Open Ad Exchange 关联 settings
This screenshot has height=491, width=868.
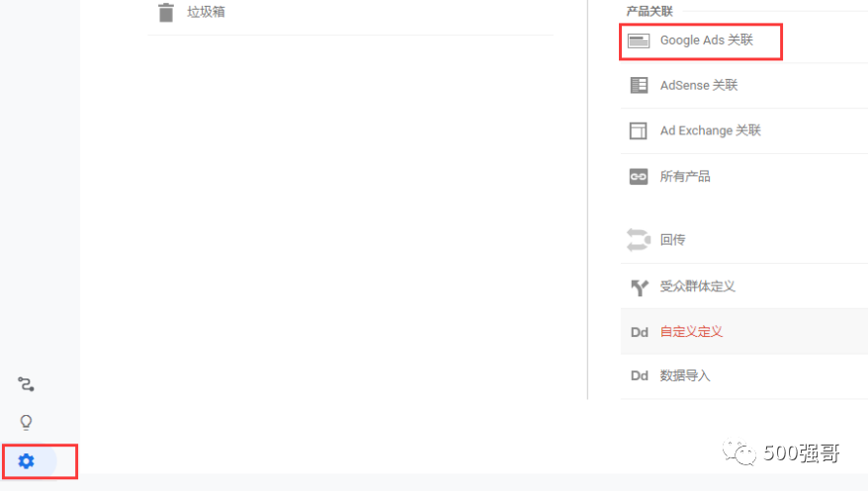[710, 130]
